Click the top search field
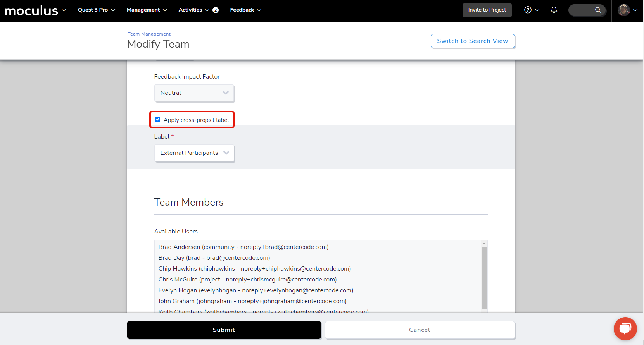 click(x=587, y=10)
